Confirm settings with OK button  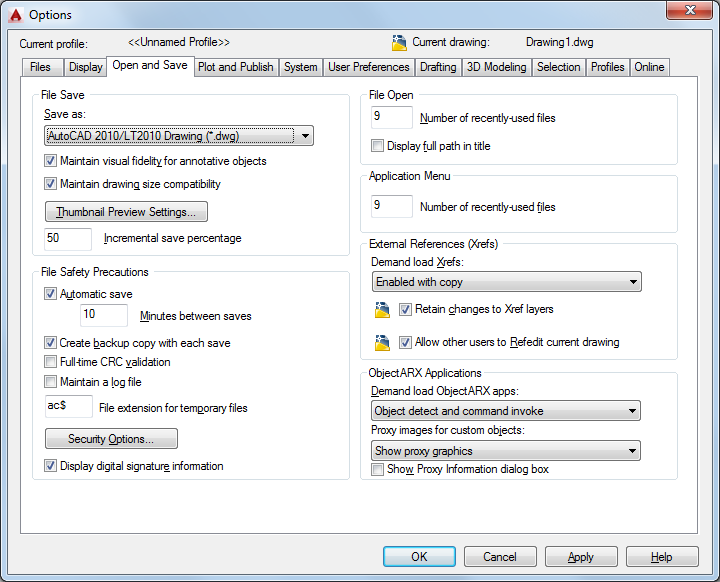coord(419,557)
